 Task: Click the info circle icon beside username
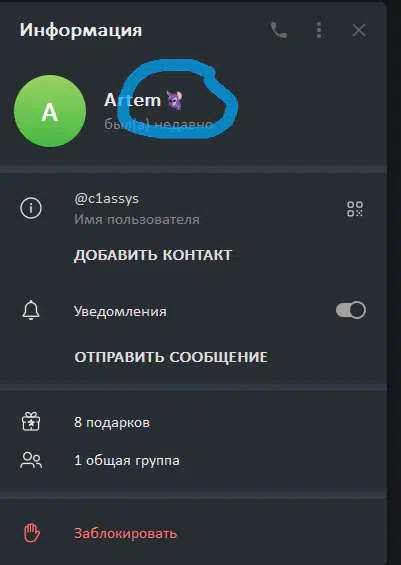(x=31, y=208)
